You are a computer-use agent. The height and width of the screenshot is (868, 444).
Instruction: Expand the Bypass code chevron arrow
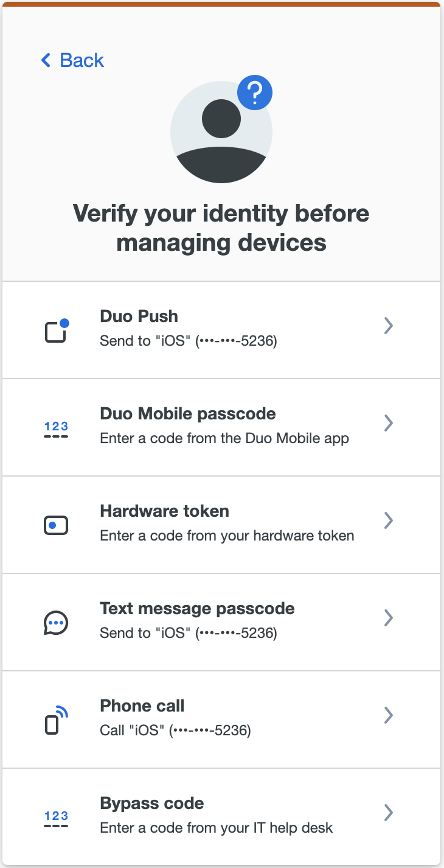tap(389, 813)
